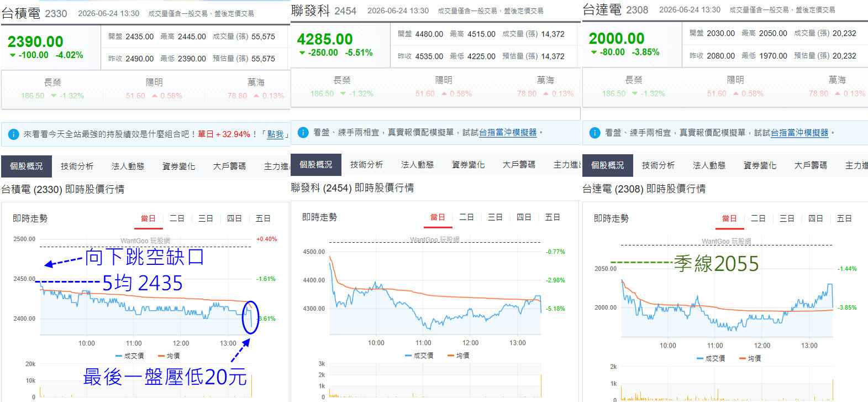
Task: Toggle 成交價 legend in 聯發科 chart
Action: point(419,356)
